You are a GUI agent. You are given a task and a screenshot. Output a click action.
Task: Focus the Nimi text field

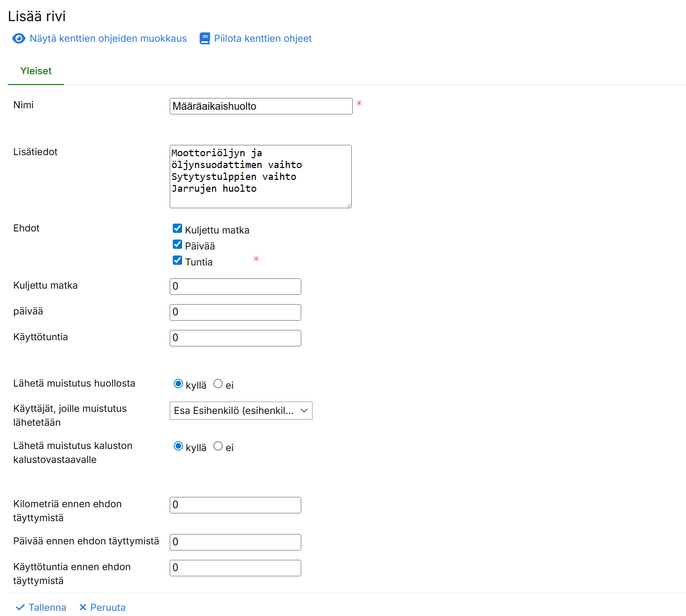[x=261, y=106]
